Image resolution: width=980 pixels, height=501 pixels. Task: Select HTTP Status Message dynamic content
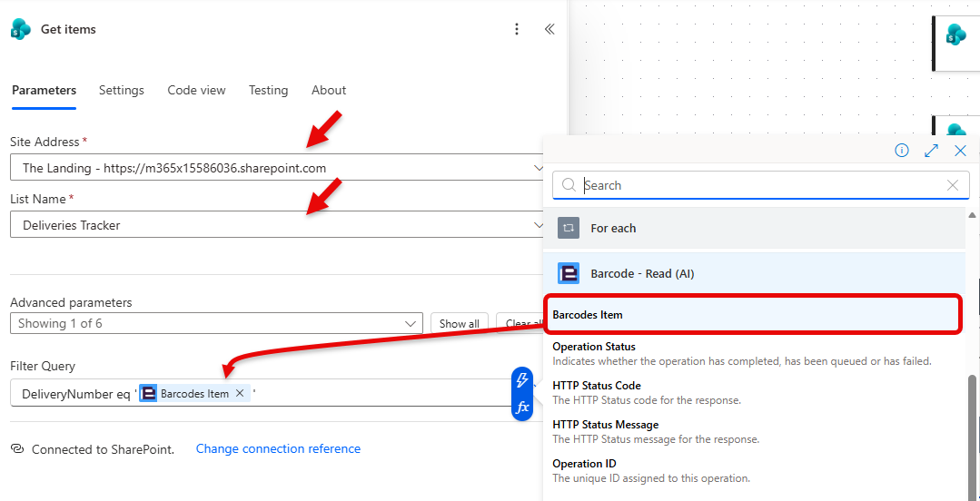pyautogui.click(x=755, y=432)
